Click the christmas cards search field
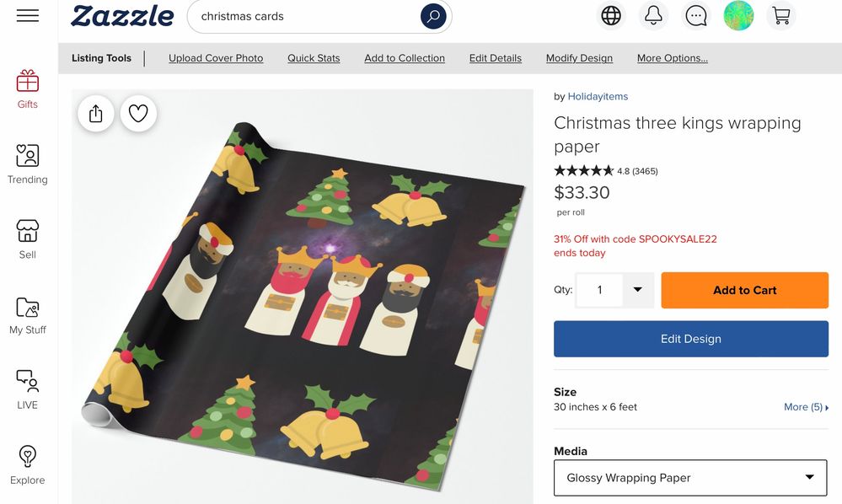This screenshot has width=842, height=504. pos(303,17)
